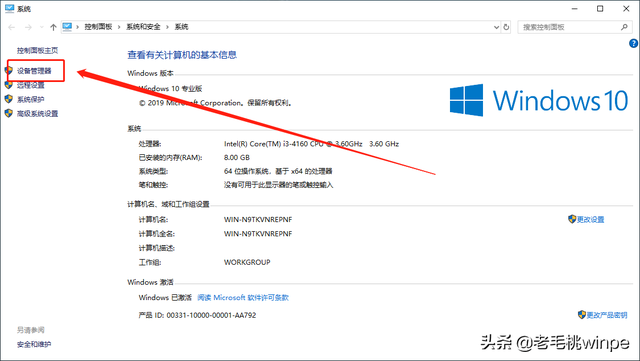Click the shield icon beside 设备管理器
Screen dimensions: 640x361
click(9, 71)
